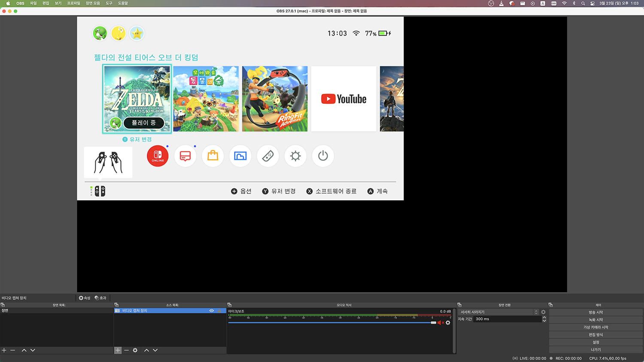Select the YouTube tile in preview
Screen dimensions: 644x362
[343, 99]
